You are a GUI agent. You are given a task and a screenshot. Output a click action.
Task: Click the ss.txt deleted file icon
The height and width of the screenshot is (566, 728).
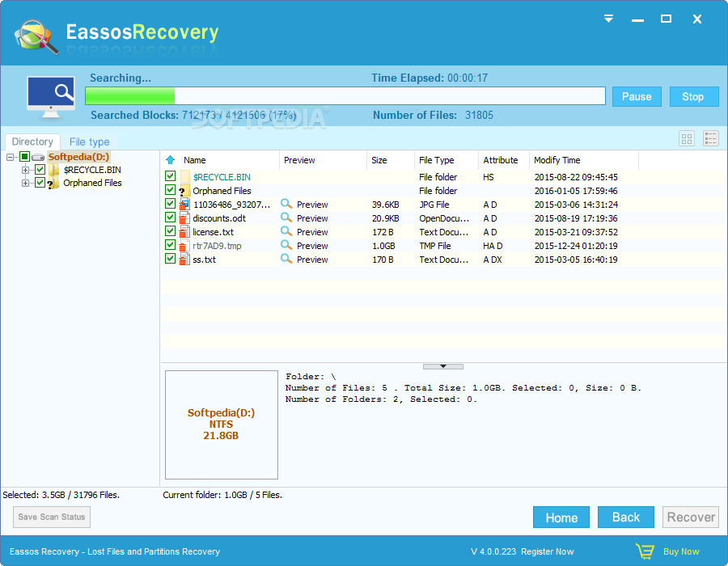click(184, 260)
